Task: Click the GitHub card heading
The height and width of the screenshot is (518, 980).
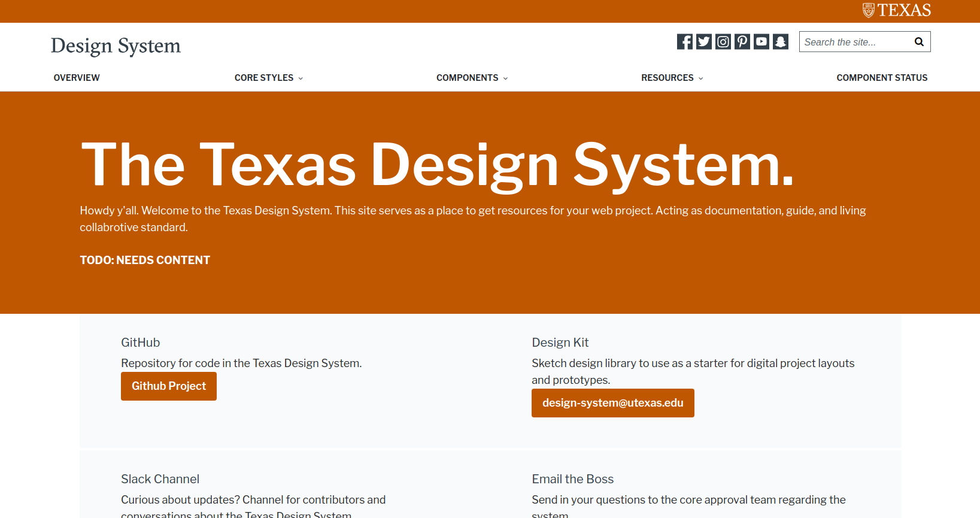Action: coord(141,343)
